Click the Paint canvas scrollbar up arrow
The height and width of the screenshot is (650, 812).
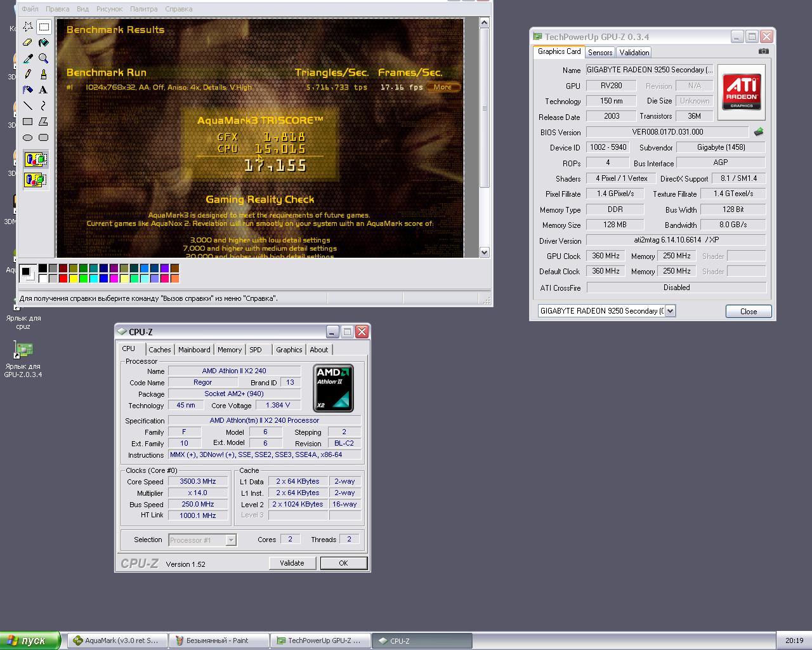(485, 23)
